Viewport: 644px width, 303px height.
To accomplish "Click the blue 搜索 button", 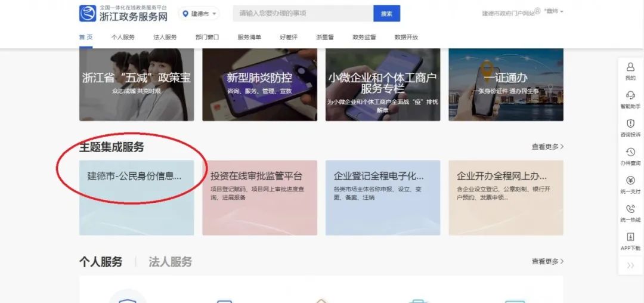I will pos(386,14).
